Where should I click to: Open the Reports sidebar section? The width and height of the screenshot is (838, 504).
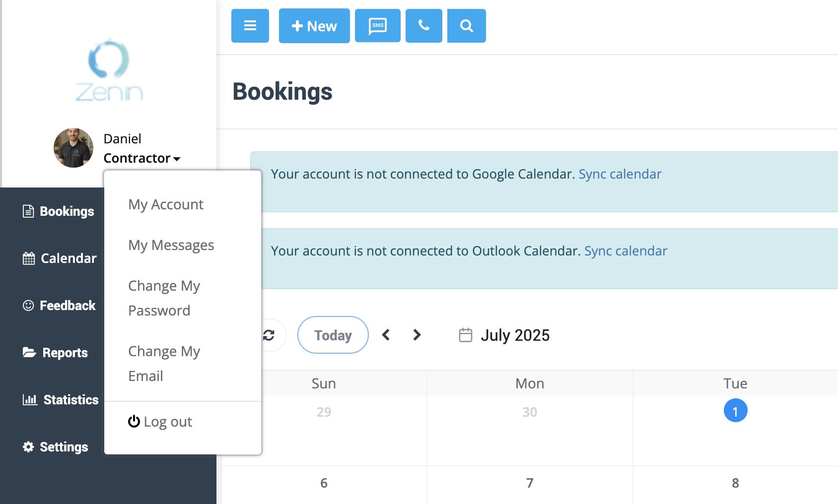pos(64,353)
